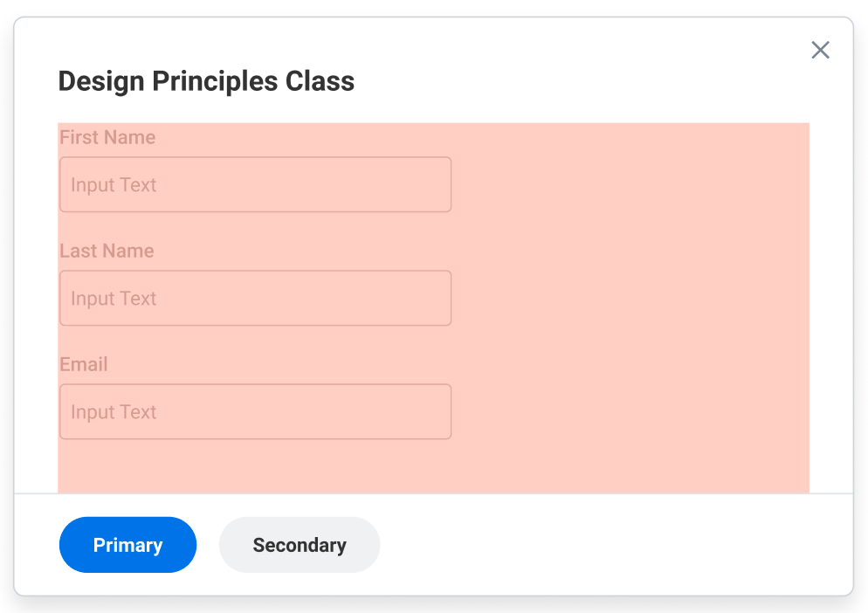
Task: Click the Design Principles Class heading
Action: 206,81
